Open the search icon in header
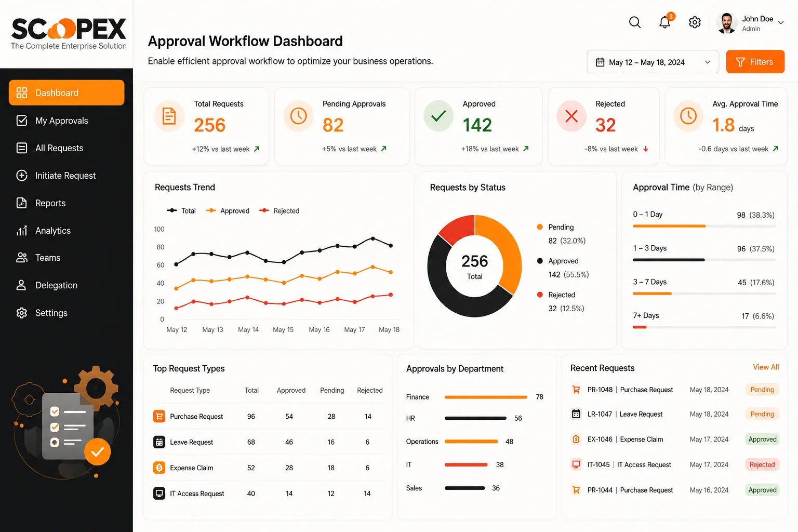The image size is (798, 532). pos(635,22)
